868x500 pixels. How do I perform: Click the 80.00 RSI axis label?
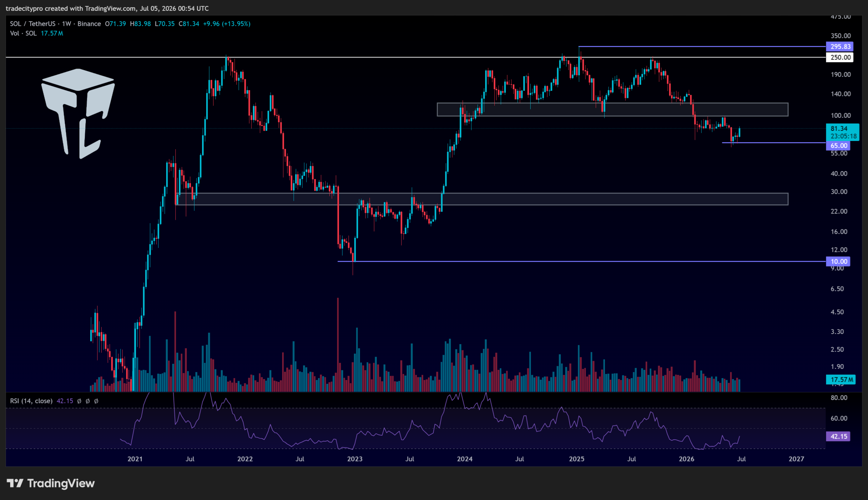(x=839, y=398)
